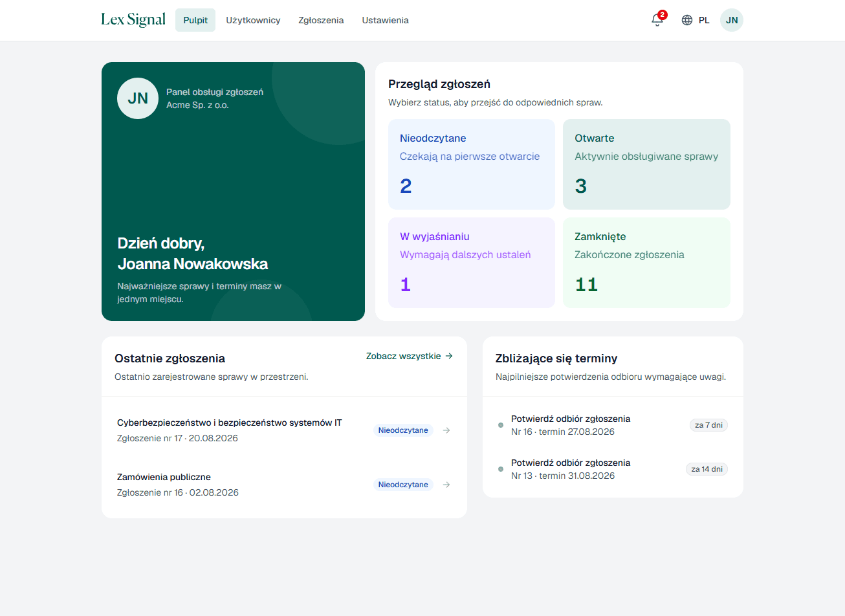Open the Nieodczytane status card

pyautogui.click(x=472, y=164)
